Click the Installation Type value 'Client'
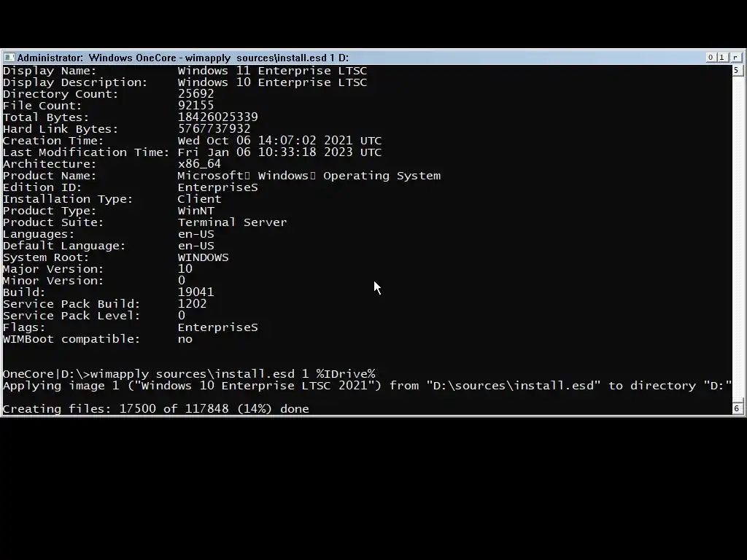747x560 pixels. [199, 199]
